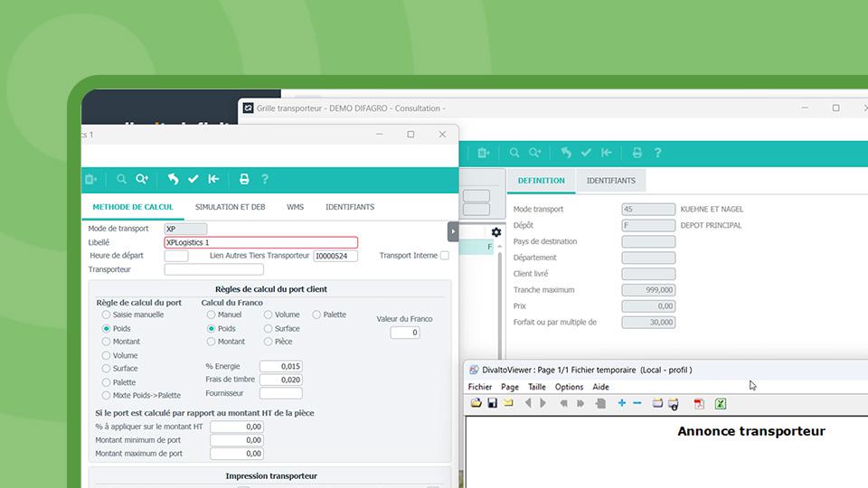
Task: Click the validate checkmark in the XPLogistics toolbar
Action: click(x=193, y=179)
